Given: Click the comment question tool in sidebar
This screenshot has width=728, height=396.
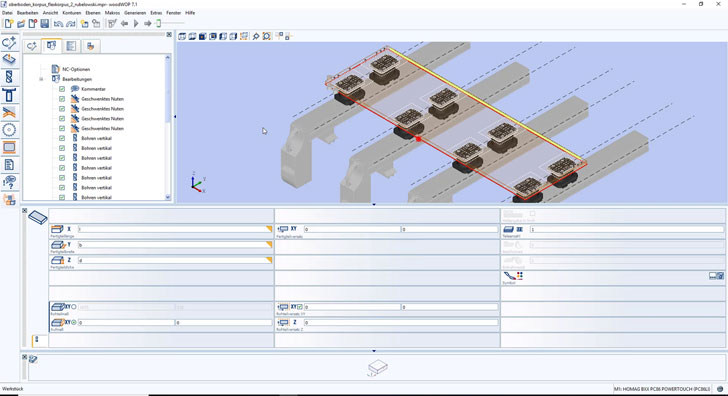Looking at the screenshot, I should (x=9, y=182).
